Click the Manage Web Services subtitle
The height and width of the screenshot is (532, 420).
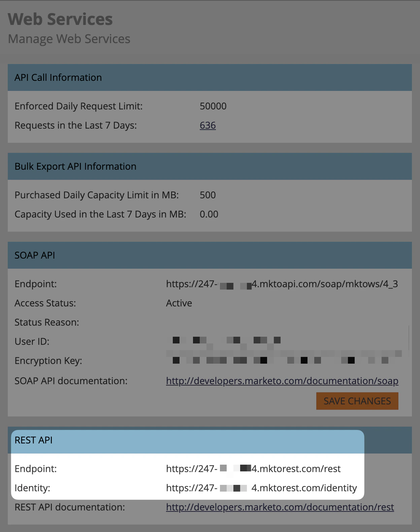(69, 39)
